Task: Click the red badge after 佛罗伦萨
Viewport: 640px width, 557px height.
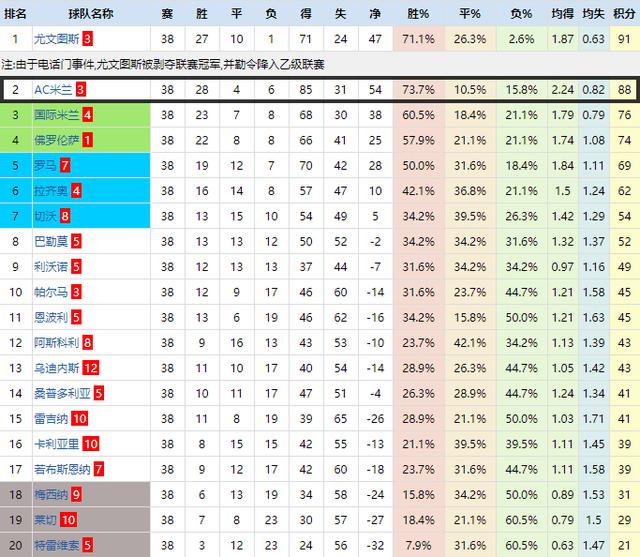Action: [x=88, y=140]
